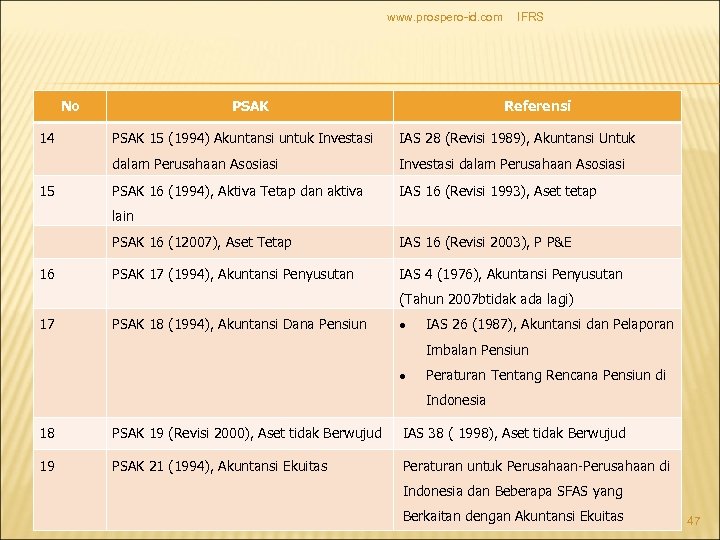Click 'PSAK 16 (12007), Aset Tetap' cell
720x540 pixels.
tap(250, 242)
